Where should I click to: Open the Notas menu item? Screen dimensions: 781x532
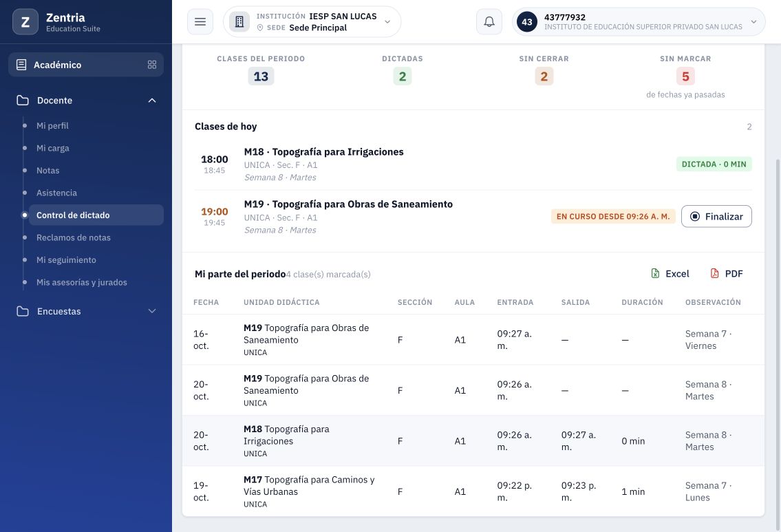click(47, 171)
